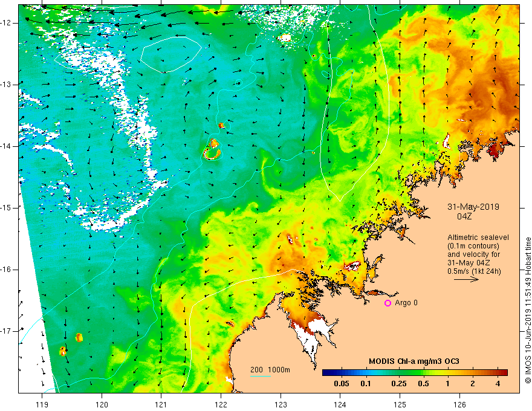Image resolution: width=532 pixels, height=411 pixels.
Task: Click the '-14' latitude axis label
Action: tap(7, 146)
